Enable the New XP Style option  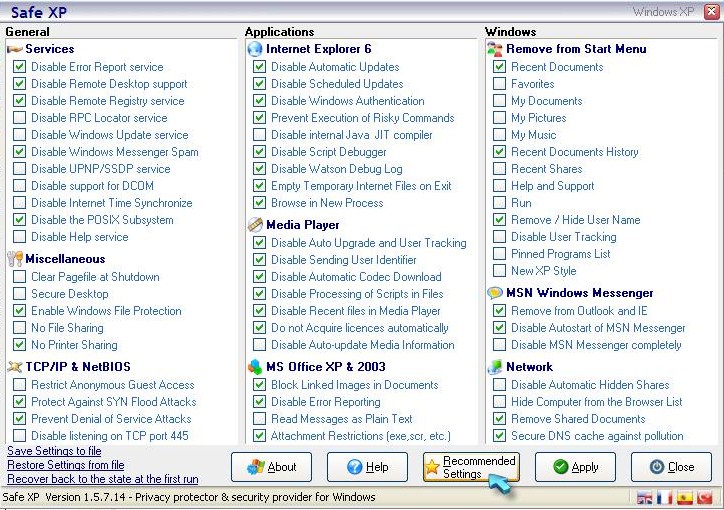[x=499, y=270]
